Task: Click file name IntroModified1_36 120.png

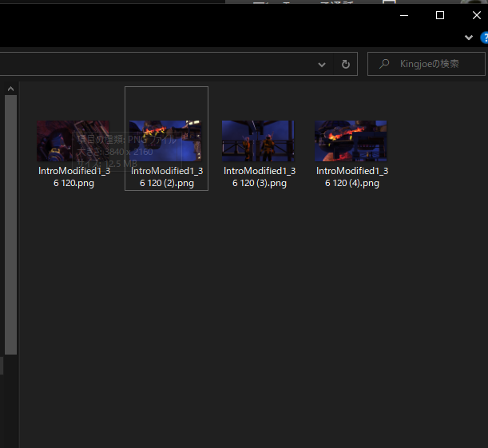Action: coord(74,176)
